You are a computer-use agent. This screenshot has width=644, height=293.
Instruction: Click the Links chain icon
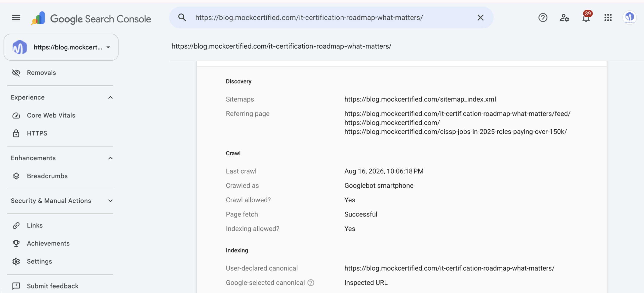click(x=16, y=226)
